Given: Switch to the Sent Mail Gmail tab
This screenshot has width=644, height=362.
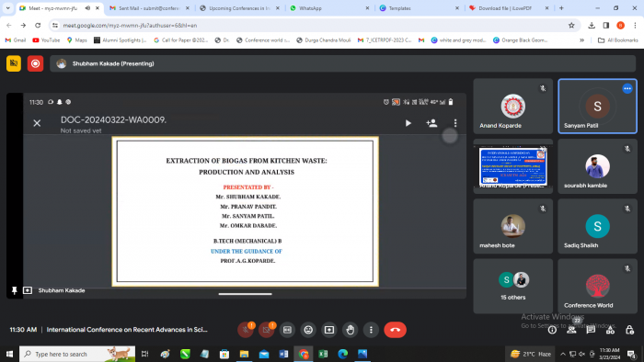Looking at the screenshot, I should [x=149, y=7].
